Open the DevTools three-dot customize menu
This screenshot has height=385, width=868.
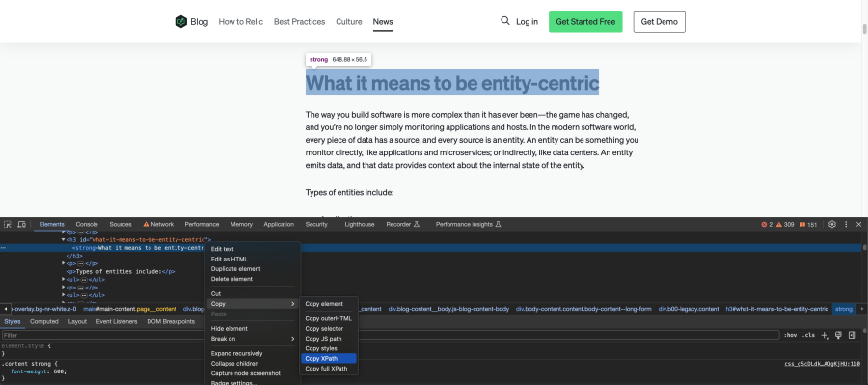(846, 225)
